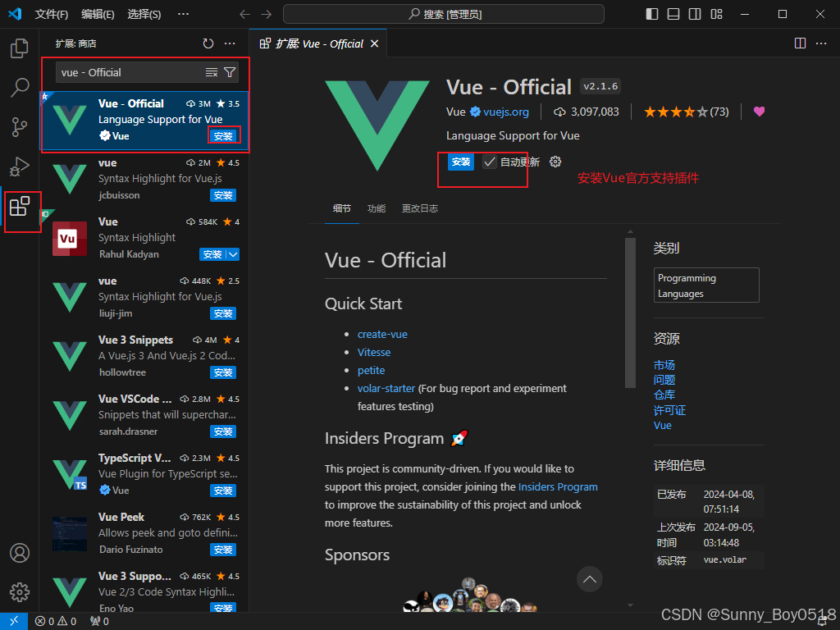Open the Marketplace resource link
Viewport: 840px width, 630px height.
point(664,365)
